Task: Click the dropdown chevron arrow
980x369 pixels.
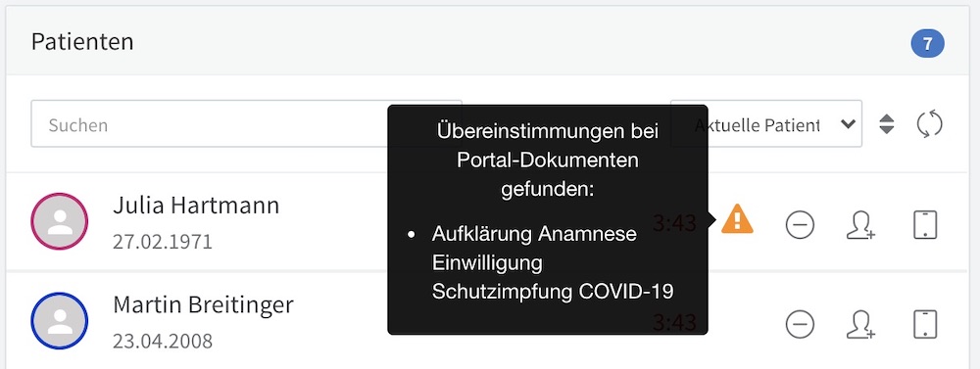Action: tap(848, 123)
